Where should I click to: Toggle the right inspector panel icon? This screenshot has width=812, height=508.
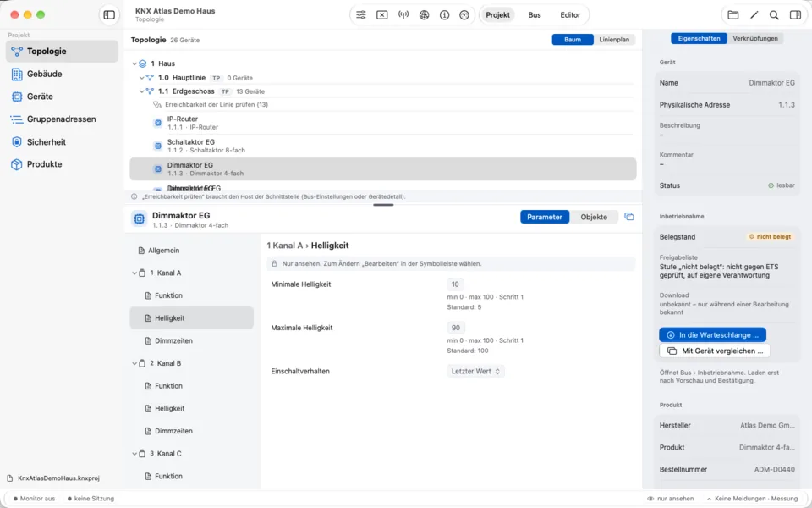click(x=795, y=15)
